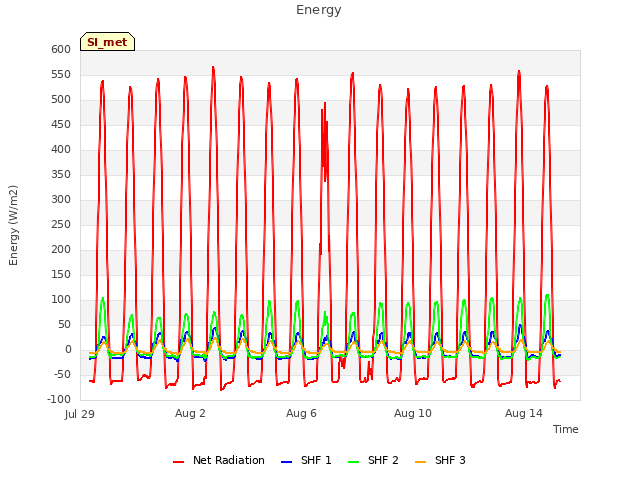Click the 250 y-axis tick label
This screenshot has height=480, width=640.
pos(61,224)
